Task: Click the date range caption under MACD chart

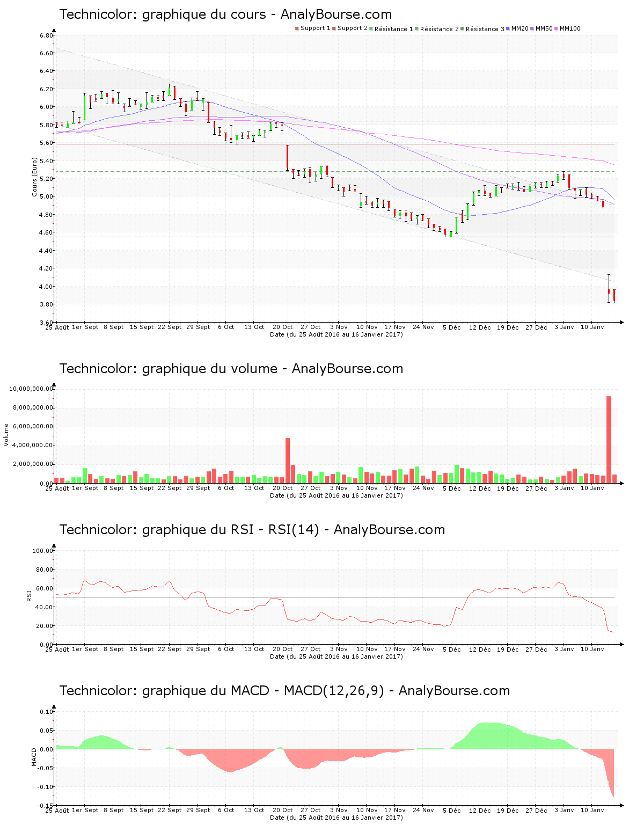Action: click(x=336, y=818)
